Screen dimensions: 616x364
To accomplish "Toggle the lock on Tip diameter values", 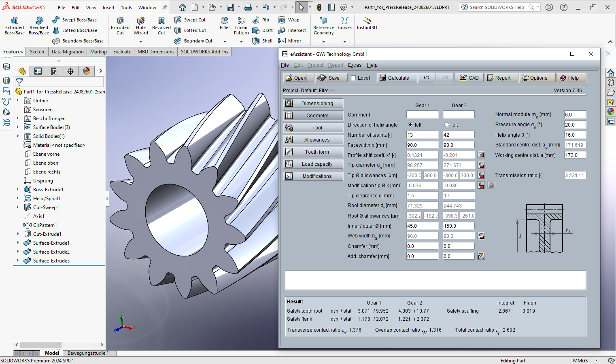I will (x=481, y=165).
